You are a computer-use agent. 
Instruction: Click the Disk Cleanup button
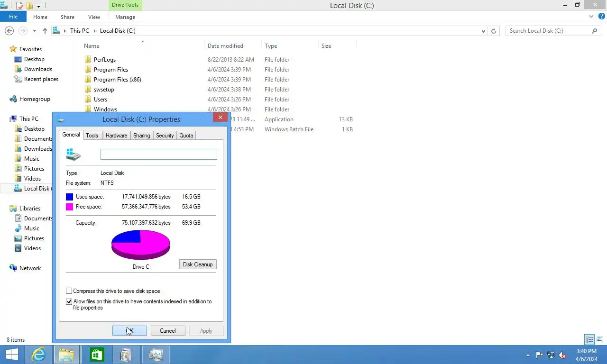[198, 264]
